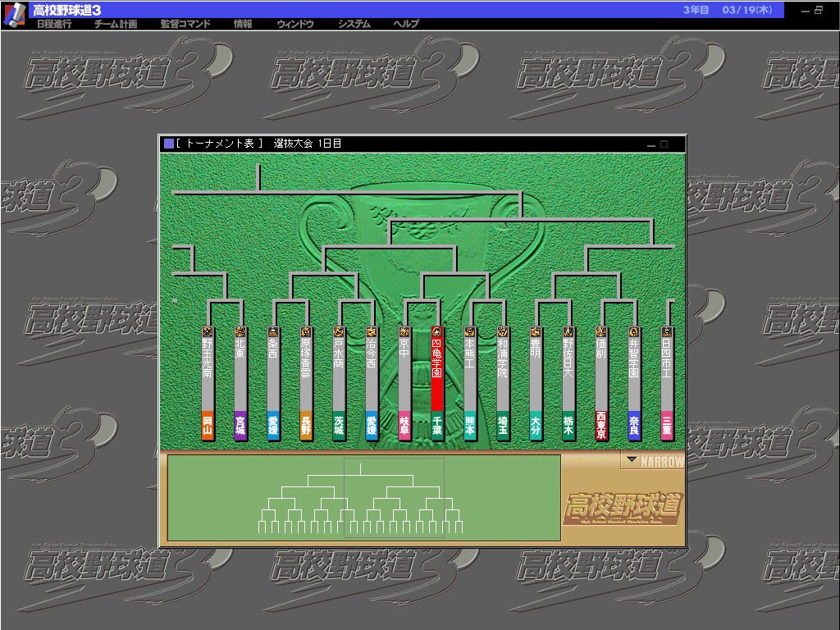Click the purple 宮城 prefecture tag
Image resolution: width=840 pixels, height=630 pixels.
[x=240, y=426]
